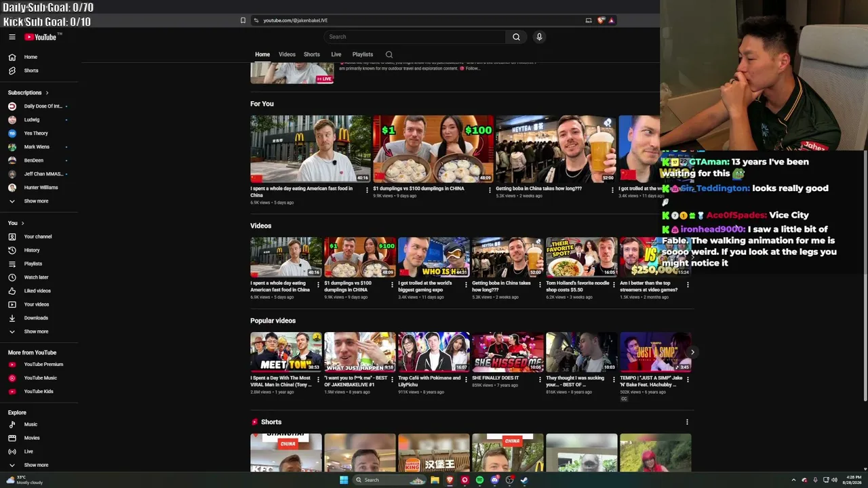
Task: Launch Spotify from the taskbar
Action: pos(479,480)
